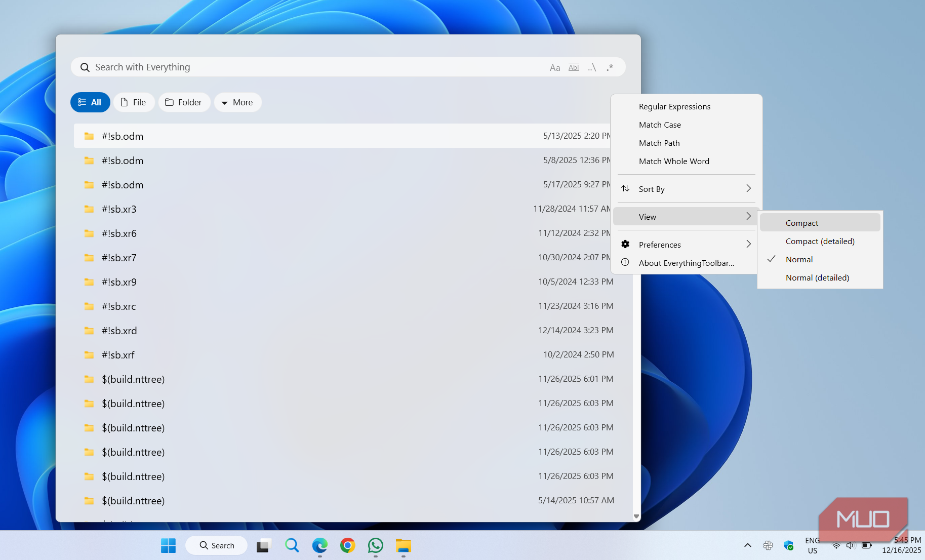Click folder icon of #!sb.xrd result

(89, 330)
